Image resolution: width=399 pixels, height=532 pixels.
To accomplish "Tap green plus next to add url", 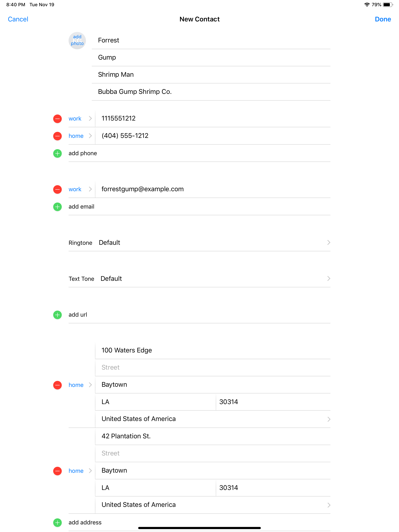I will click(x=57, y=315).
